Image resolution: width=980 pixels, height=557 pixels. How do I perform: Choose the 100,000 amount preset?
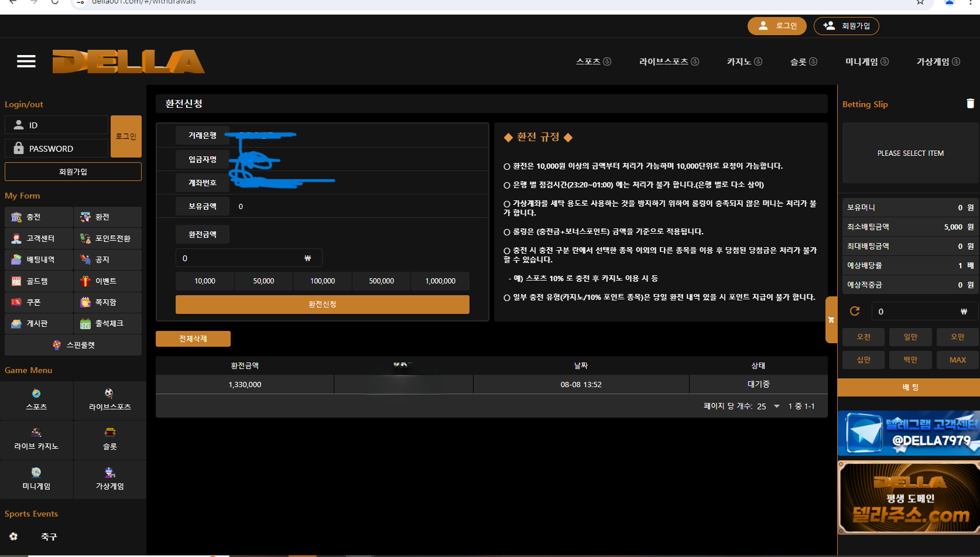[323, 281]
